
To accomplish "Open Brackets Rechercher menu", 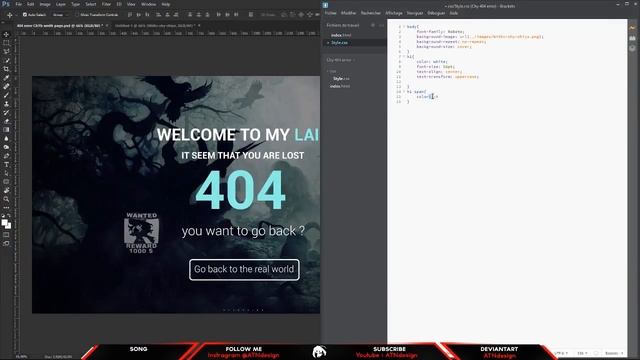I will point(371,13).
